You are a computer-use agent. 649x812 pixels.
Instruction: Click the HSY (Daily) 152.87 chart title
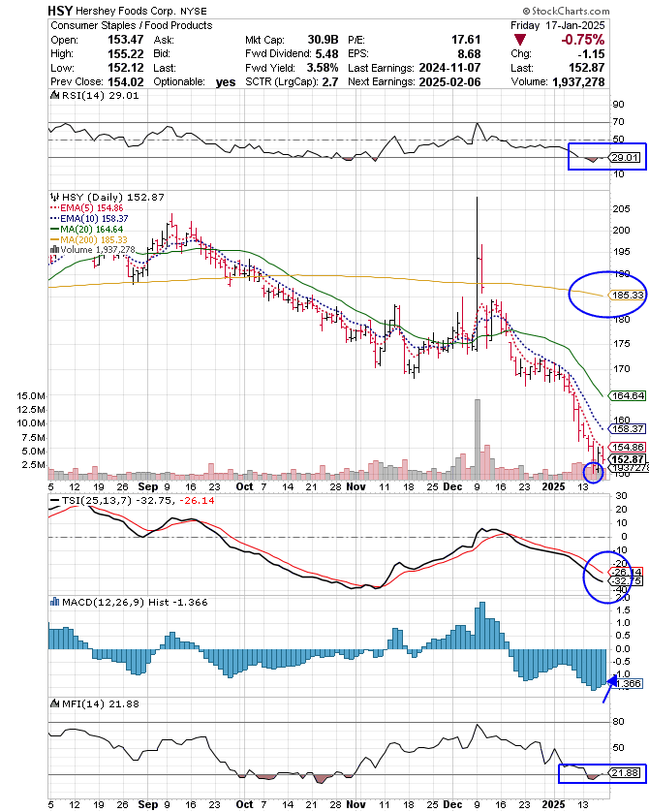[112, 197]
